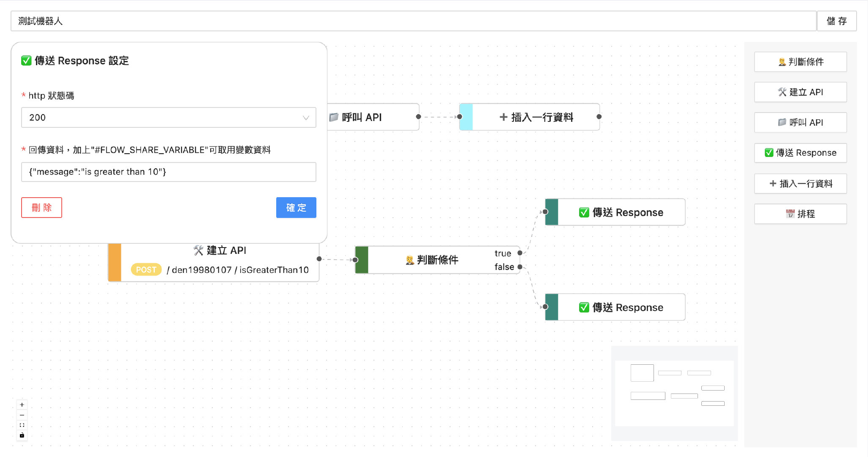The height and width of the screenshot is (457, 868).
Task: Confirm with the blue 確定 button
Action: [296, 208]
